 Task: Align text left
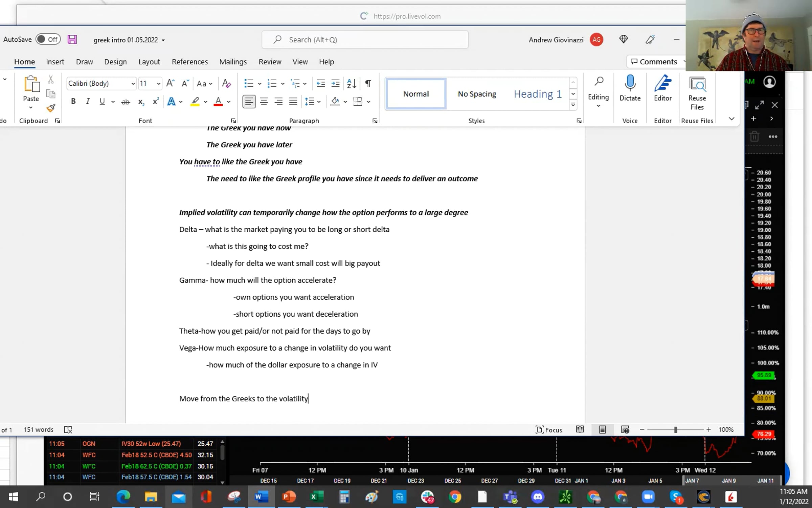coord(249,101)
